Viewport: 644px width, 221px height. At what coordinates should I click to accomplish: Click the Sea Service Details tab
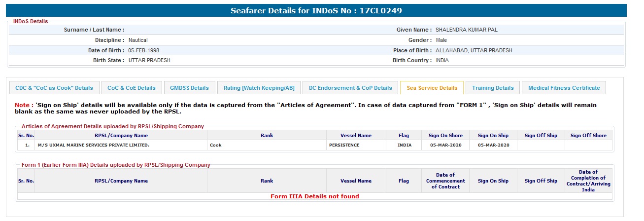pyautogui.click(x=432, y=88)
